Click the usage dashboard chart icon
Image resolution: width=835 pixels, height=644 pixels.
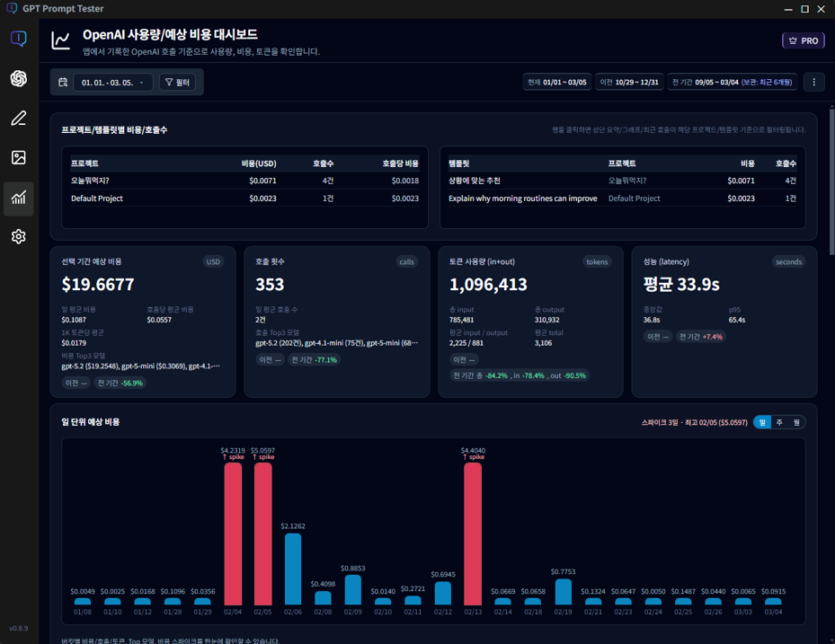(18, 198)
